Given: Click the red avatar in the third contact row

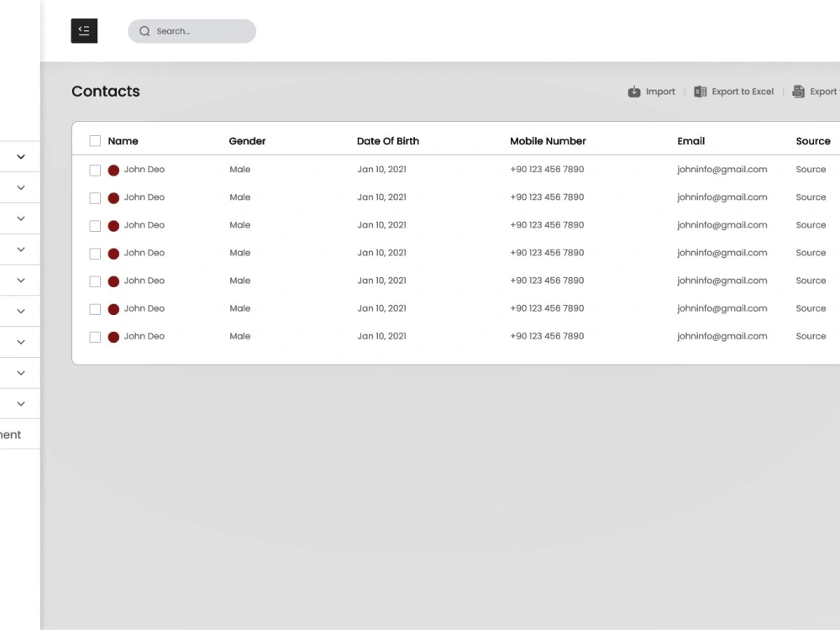Looking at the screenshot, I should pyautogui.click(x=113, y=226).
